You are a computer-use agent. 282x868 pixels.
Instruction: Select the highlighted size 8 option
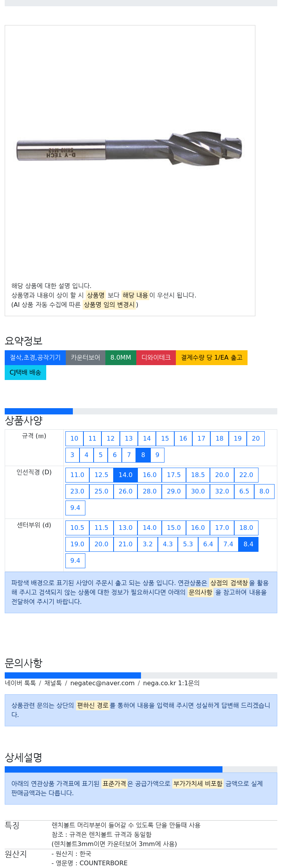[143, 455]
